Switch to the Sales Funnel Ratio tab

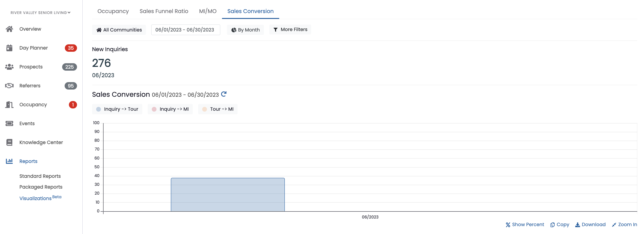[164, 11]
